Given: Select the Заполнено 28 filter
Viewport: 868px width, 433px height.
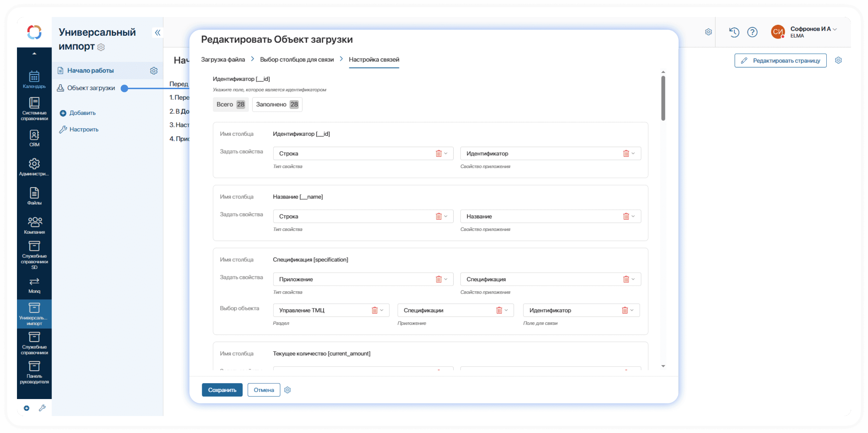Looking at the screenshot, I should click(x=277, y=104).
